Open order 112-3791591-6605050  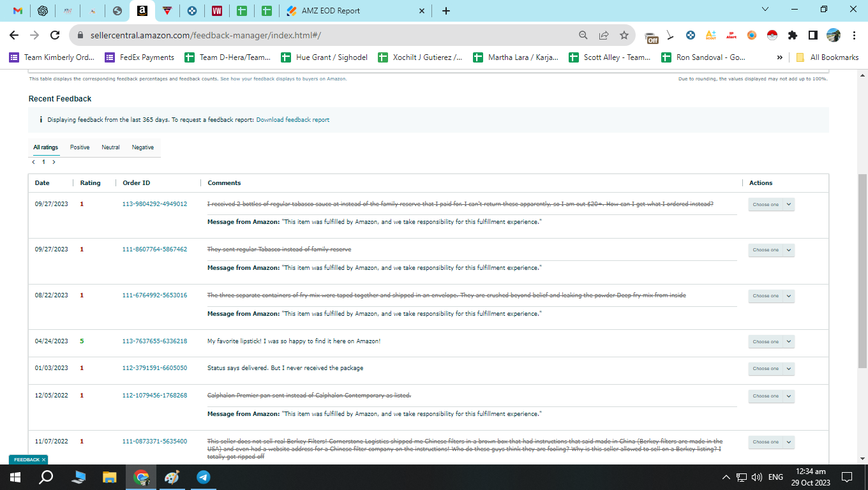[154, 368]
